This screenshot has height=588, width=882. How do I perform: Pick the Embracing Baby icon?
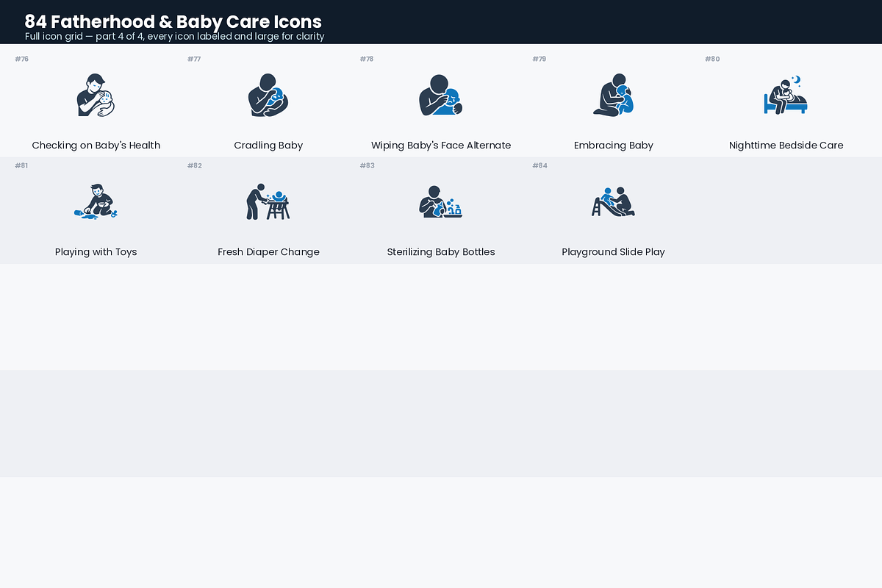(614, 95)
